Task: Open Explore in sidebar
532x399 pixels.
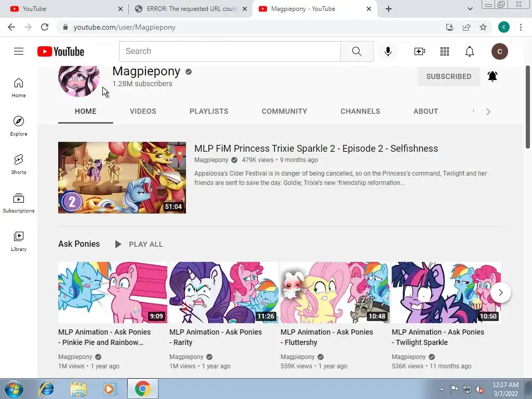Action: coord(19,126)
